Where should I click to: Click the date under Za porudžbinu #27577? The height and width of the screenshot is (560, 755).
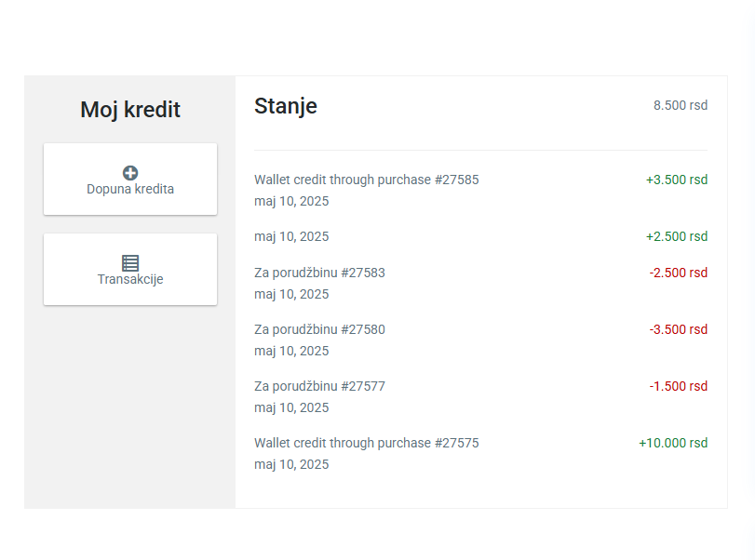pyautogui.click(x=291, y=407)
